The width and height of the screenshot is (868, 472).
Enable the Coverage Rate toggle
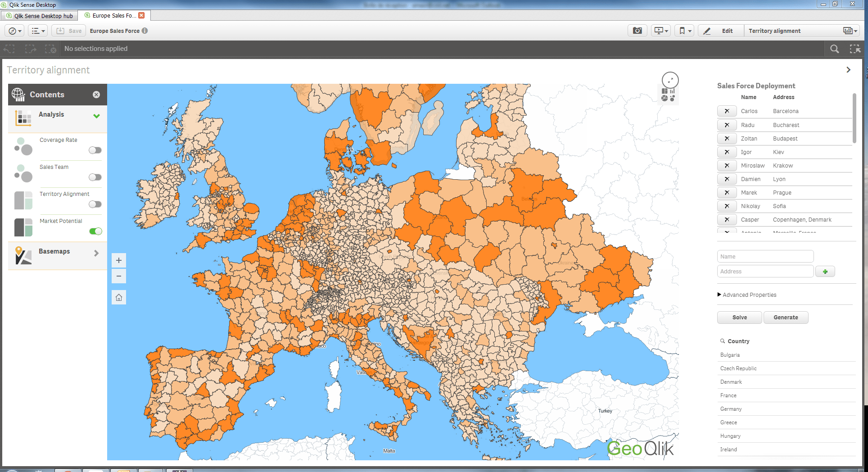tap(95, 150)
